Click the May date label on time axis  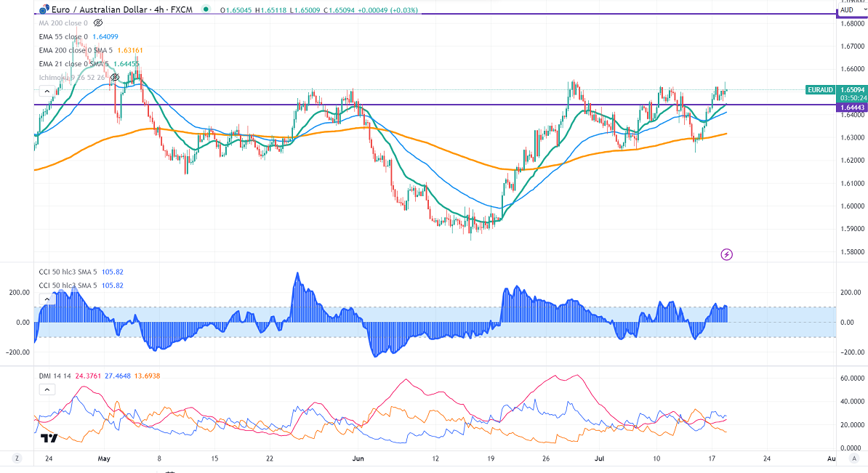click(x=104, y=458)
